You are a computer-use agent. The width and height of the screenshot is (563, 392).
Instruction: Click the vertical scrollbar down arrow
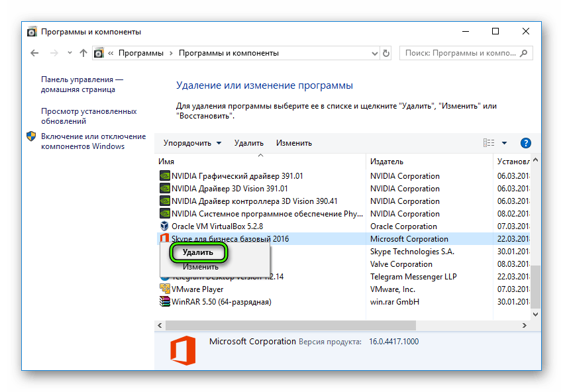click(535, 315)
